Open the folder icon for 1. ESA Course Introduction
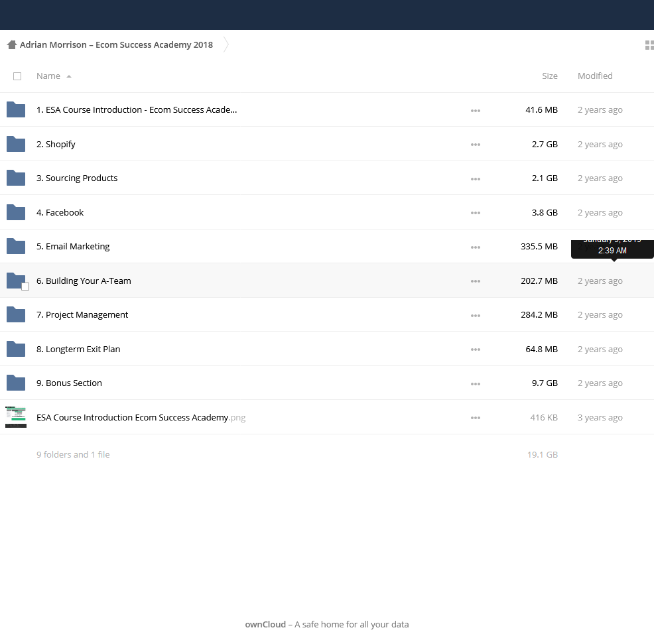The image size is (654, 644). (16, 109)
